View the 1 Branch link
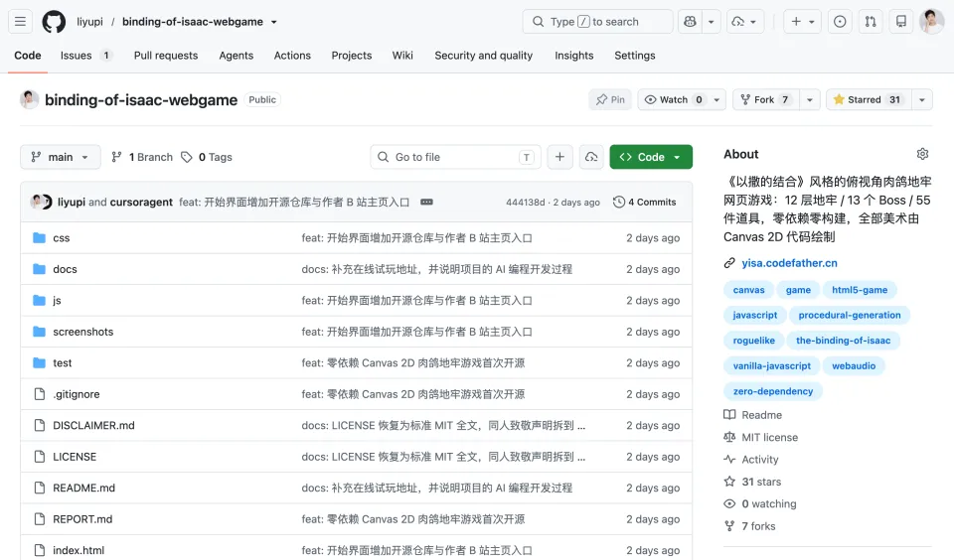954x560 pixels. click(142, 157)
